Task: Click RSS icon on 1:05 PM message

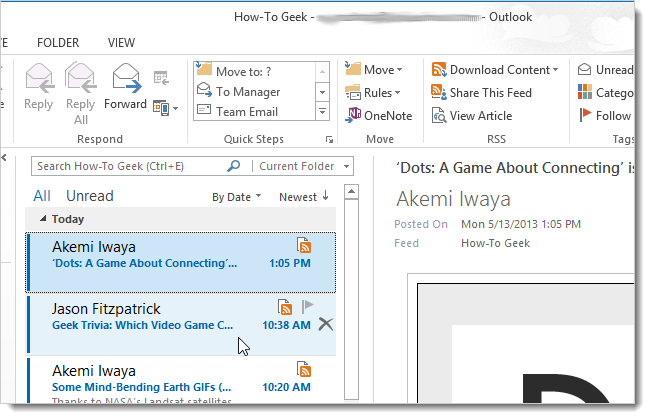Action: [304, 245]
